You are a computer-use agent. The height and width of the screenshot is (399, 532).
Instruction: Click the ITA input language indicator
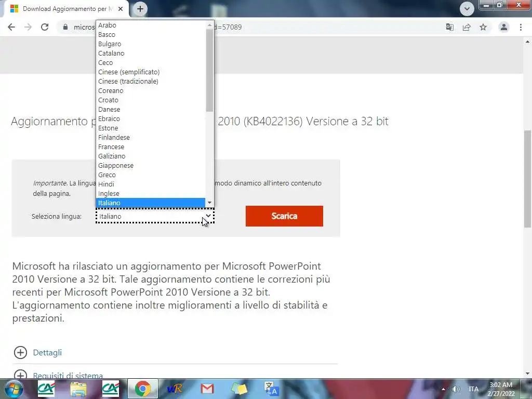(474, 389)
